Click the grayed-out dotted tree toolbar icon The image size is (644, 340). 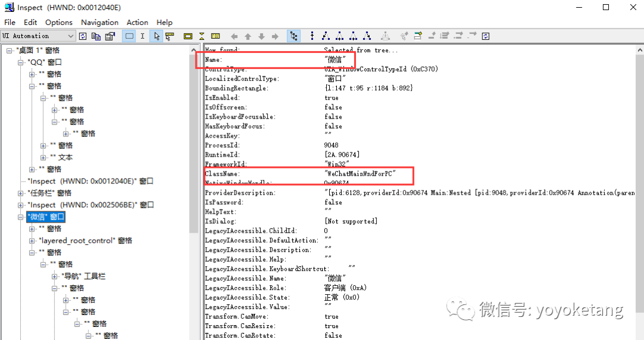[x=385, y=36]
